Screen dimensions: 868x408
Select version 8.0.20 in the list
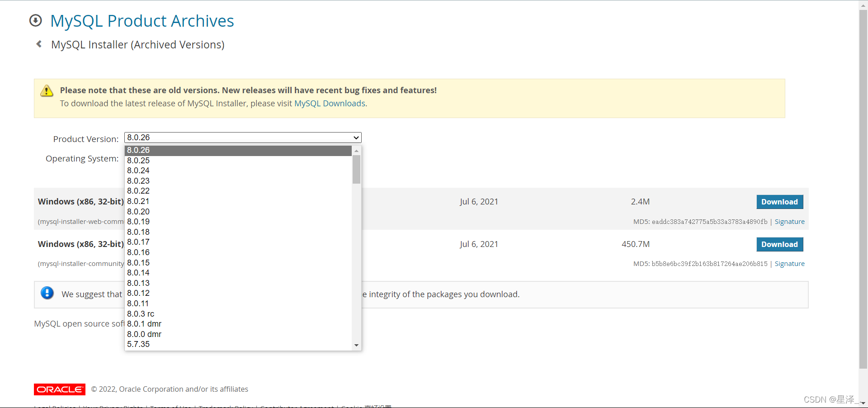pos(238,212)
